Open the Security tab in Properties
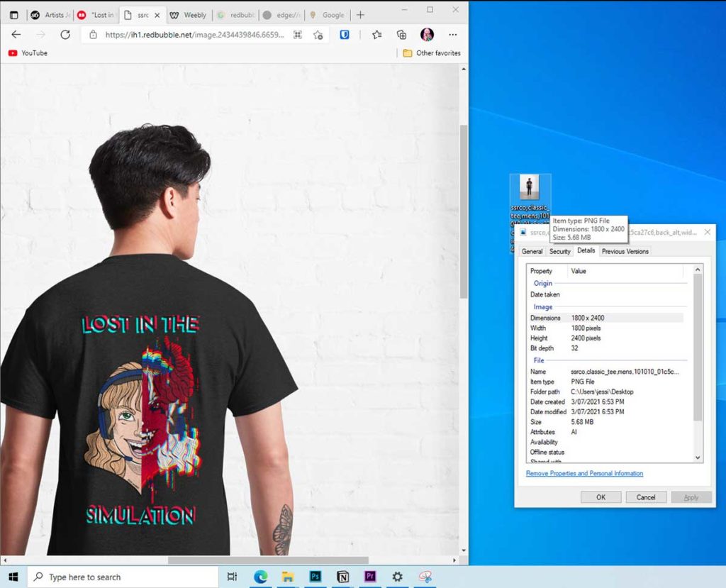Screen dimensions: 726x588 tap(560, 251)
